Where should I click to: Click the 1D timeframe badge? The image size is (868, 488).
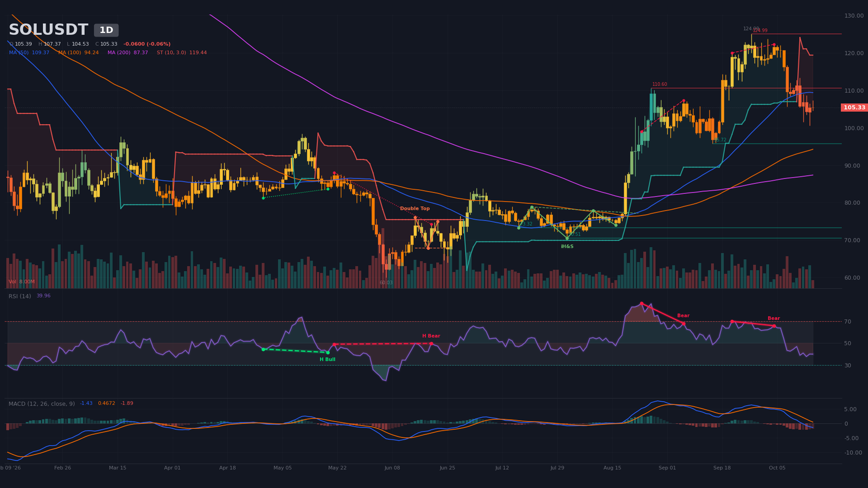(x=106, y=30)
